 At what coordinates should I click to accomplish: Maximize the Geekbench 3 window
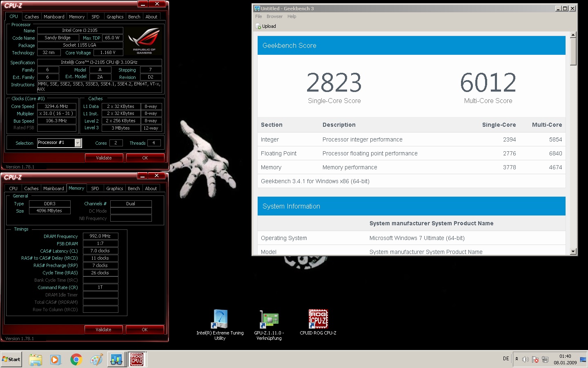click(565, 8)
